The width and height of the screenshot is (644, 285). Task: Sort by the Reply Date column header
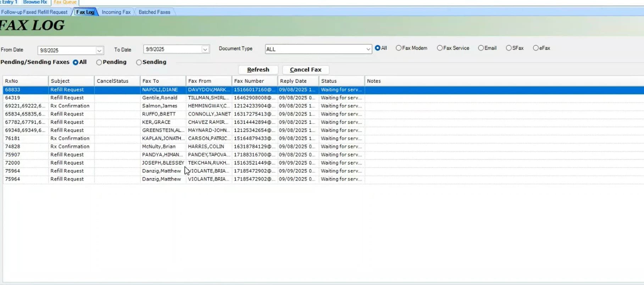298,81
